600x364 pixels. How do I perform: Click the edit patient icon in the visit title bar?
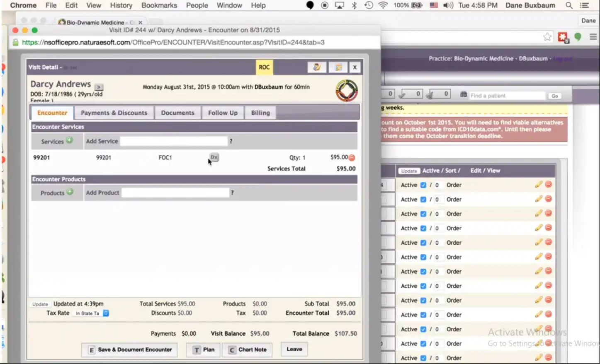coord(317,67)
